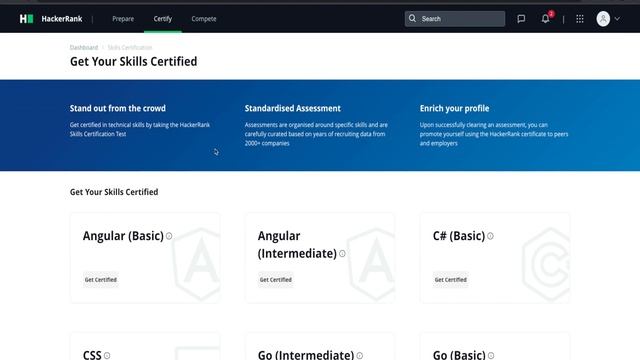
Task: Open the notifications bell icon
Action: point(545,19)
